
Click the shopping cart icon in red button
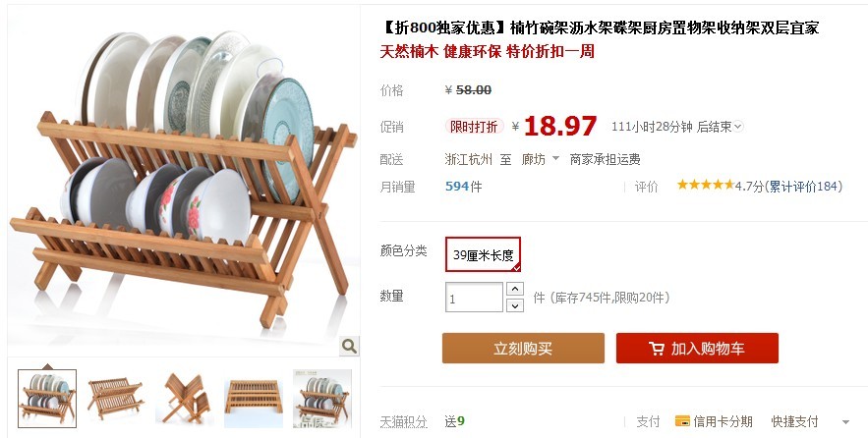tap(657, 349)
